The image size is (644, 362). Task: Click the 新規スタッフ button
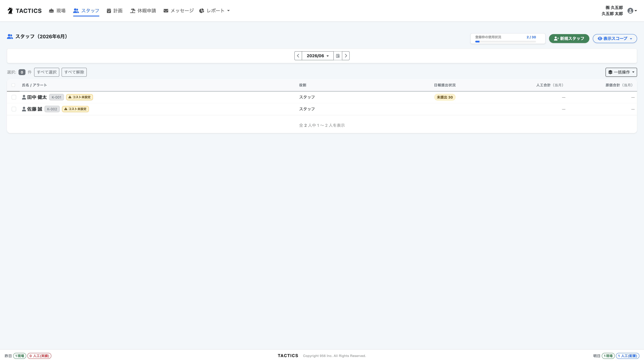569,38
